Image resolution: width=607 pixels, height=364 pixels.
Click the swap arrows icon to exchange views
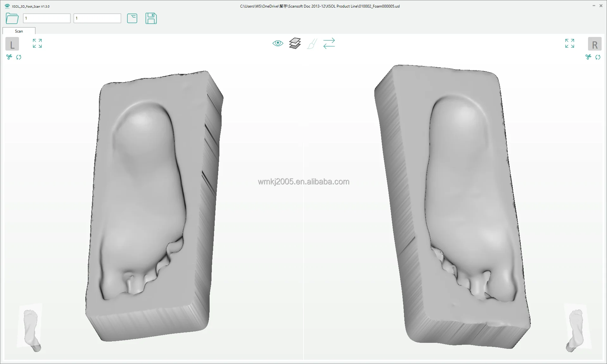(x=329, y=43)
